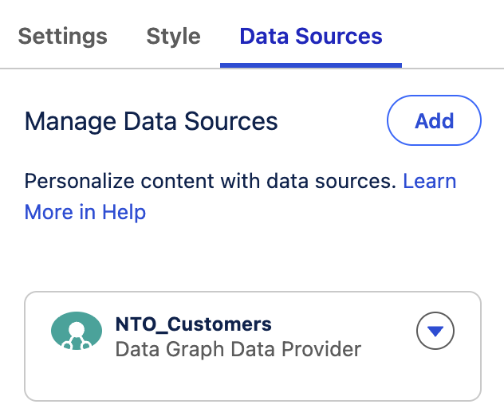Click 'More in Help' link text
504x420 pixels.
[85, 212]
